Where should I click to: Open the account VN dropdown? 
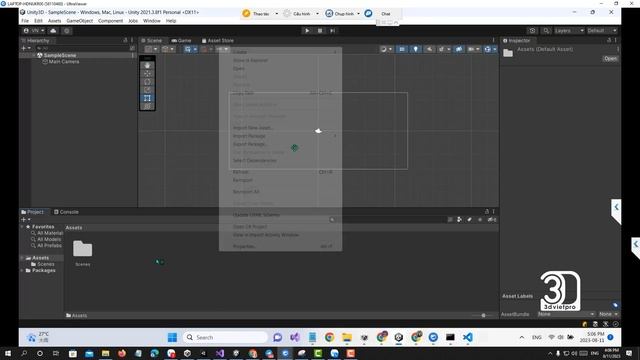pyautogui.click(x=34, y=31)
